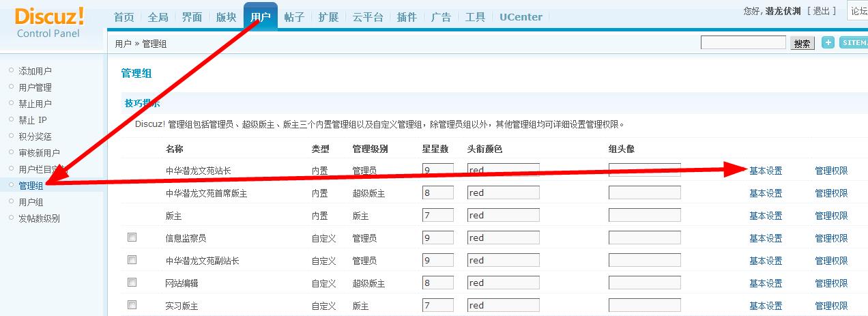Open the 扩展 top menu tab
Viewport: 868px width, 316px height.
[328, 17]
